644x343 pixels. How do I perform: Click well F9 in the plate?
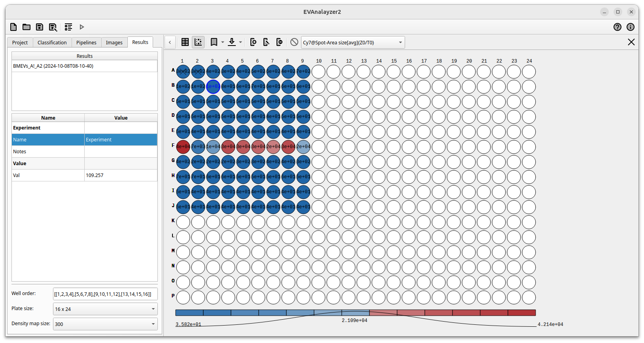point(303,147)
